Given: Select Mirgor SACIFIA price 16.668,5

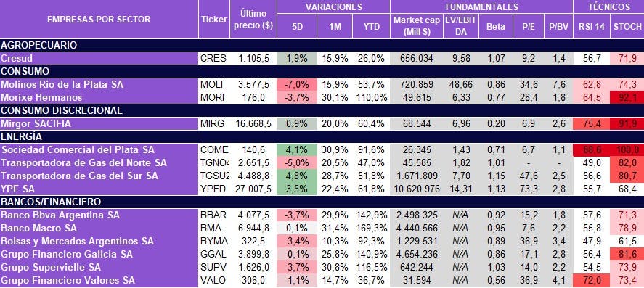Looking at the screenshot, I should (253, 123).
